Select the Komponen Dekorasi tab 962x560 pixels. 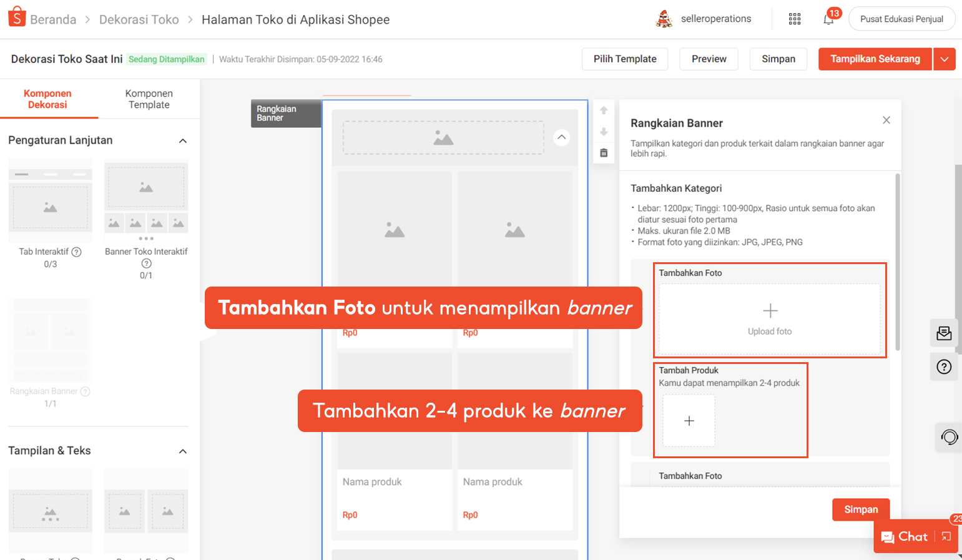pyautogui.click(x=47, y=99)
